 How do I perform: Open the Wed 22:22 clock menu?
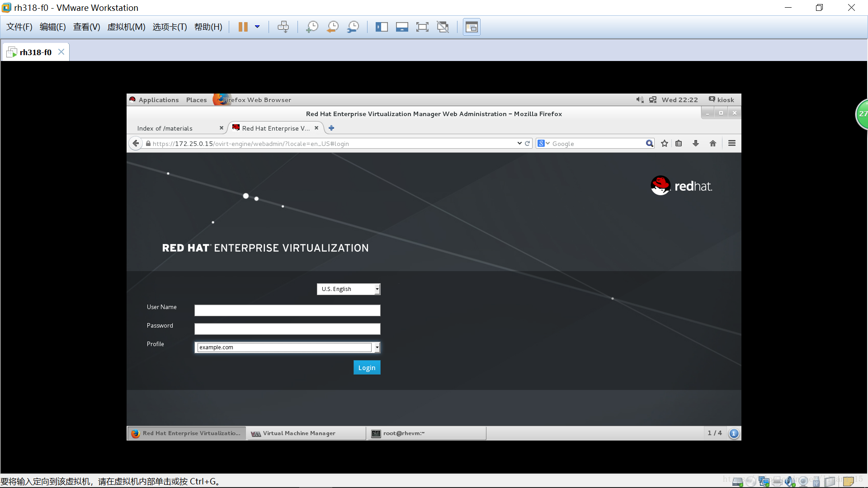click(x=679, y=100)
